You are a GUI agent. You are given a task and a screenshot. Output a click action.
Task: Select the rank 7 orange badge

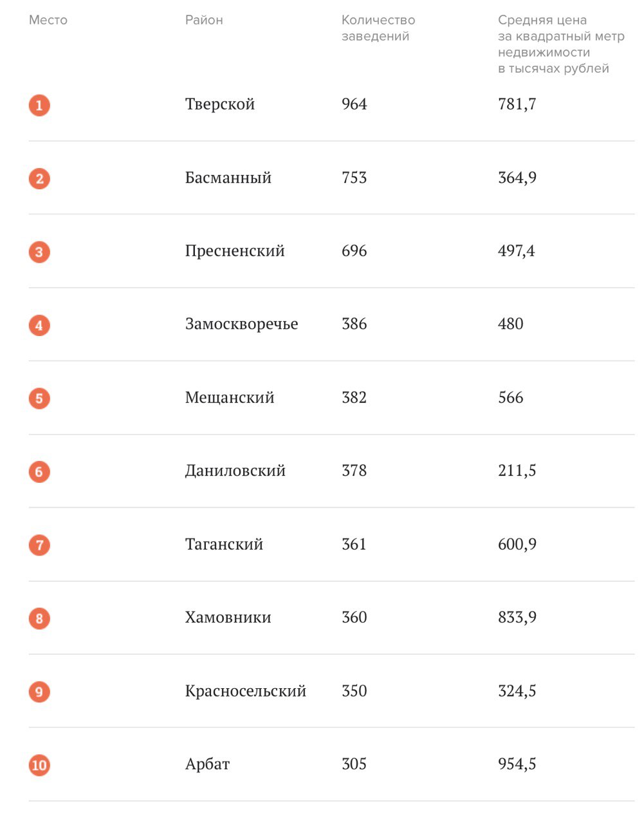(x=39, y=545)
